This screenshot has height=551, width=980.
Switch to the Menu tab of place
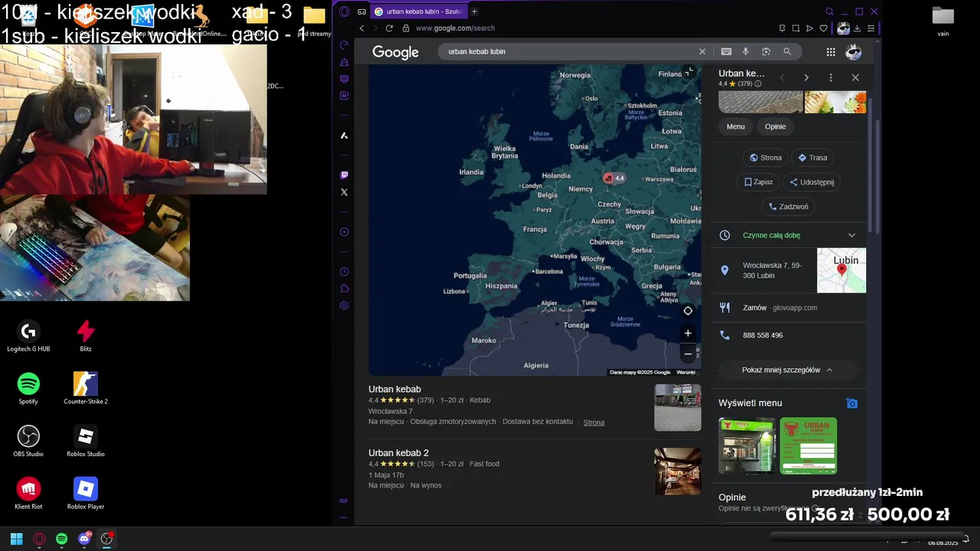[x=736, y=126]
